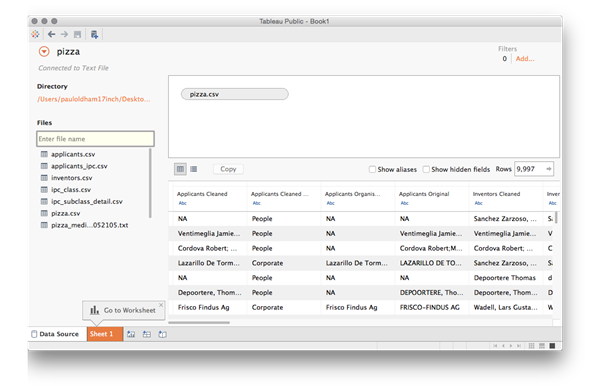
Task: Click the add new data source icon
Action: (x=94, y=35)
